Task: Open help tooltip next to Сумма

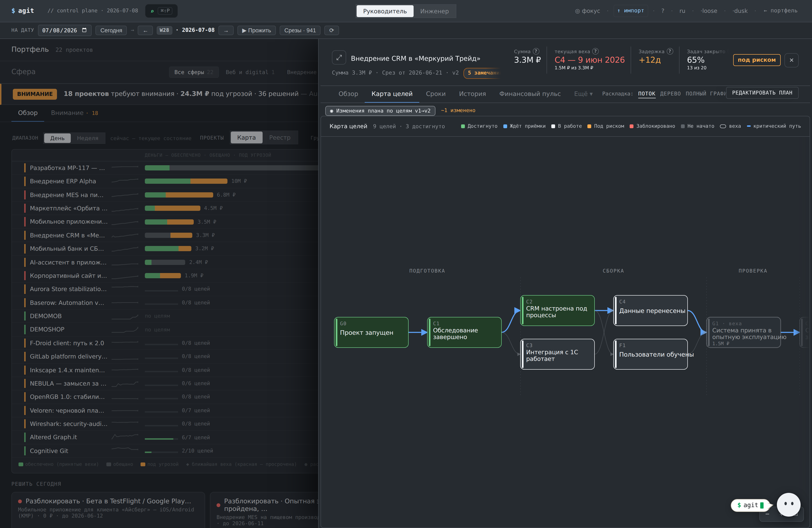Action: [536, 51]
